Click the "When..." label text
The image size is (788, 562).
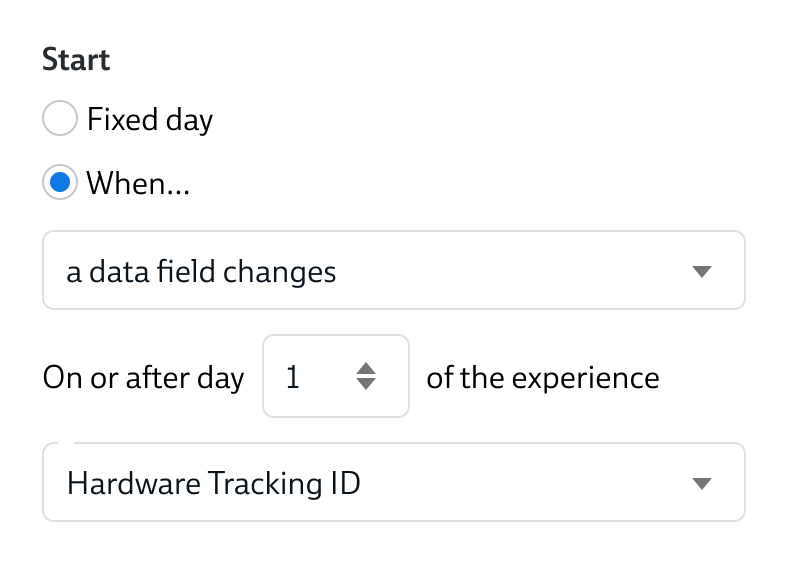coord(138,183)
